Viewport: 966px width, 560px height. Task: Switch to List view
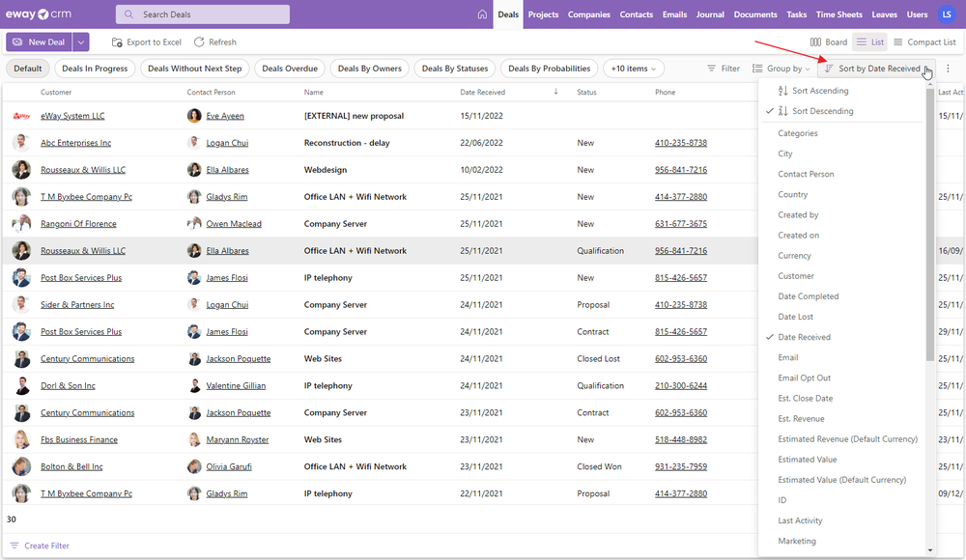pos(870,42)
